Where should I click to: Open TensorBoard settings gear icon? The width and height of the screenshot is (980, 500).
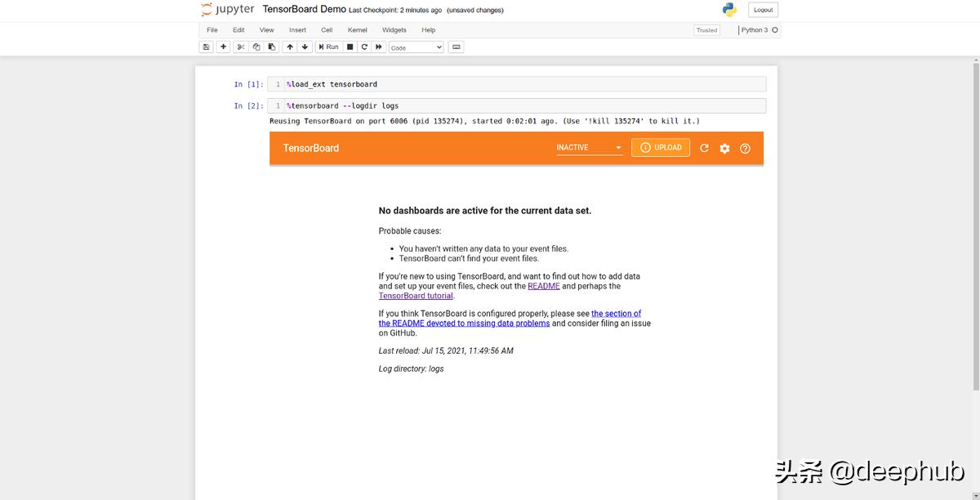pos(724,149)
